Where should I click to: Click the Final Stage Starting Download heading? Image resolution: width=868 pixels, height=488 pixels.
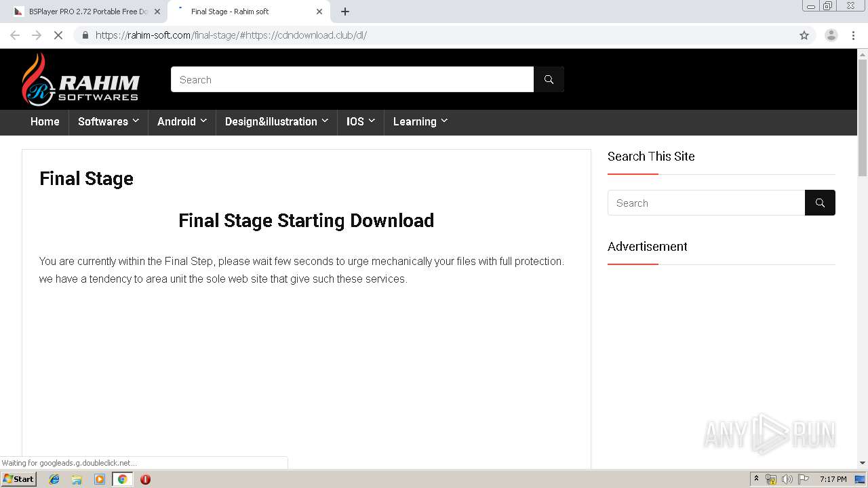(x=306, y=220)
